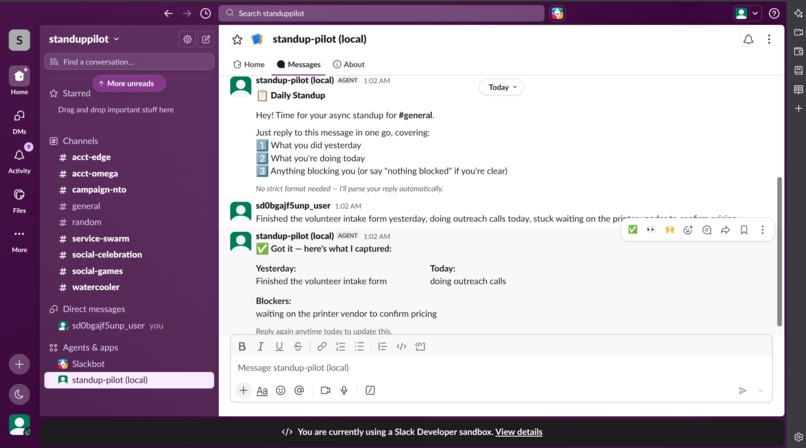Viewport: 806px width, 448px height.
Task: React with the raised hands emoji
Action: point(669,230)
